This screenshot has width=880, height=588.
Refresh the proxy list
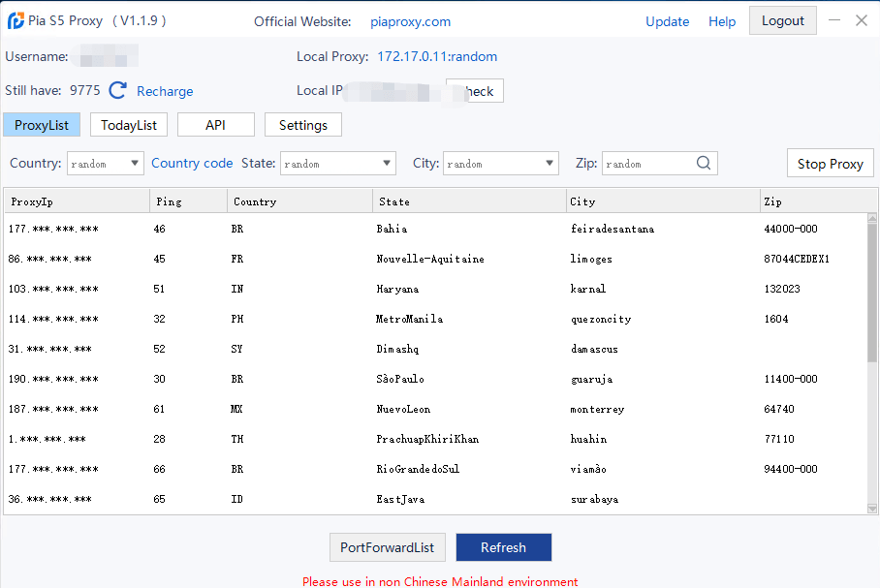503,547
